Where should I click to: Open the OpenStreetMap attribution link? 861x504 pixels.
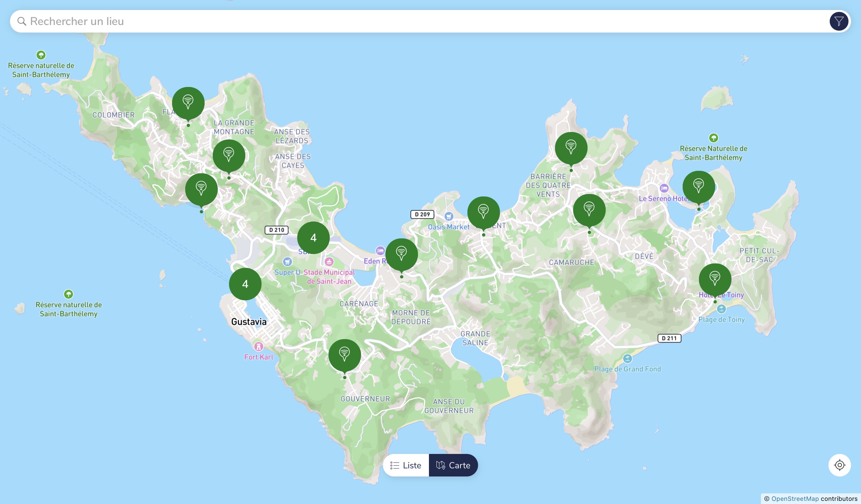point(795,499)
